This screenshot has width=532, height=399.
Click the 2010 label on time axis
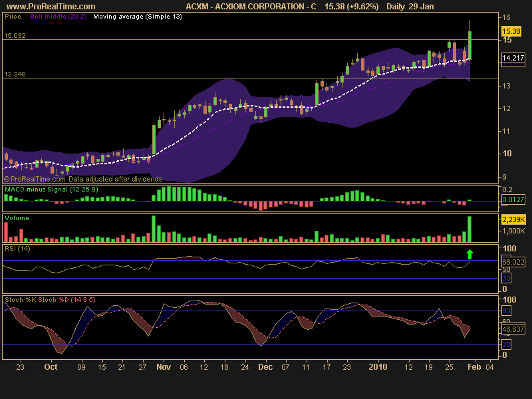click(x=378, y=367)
